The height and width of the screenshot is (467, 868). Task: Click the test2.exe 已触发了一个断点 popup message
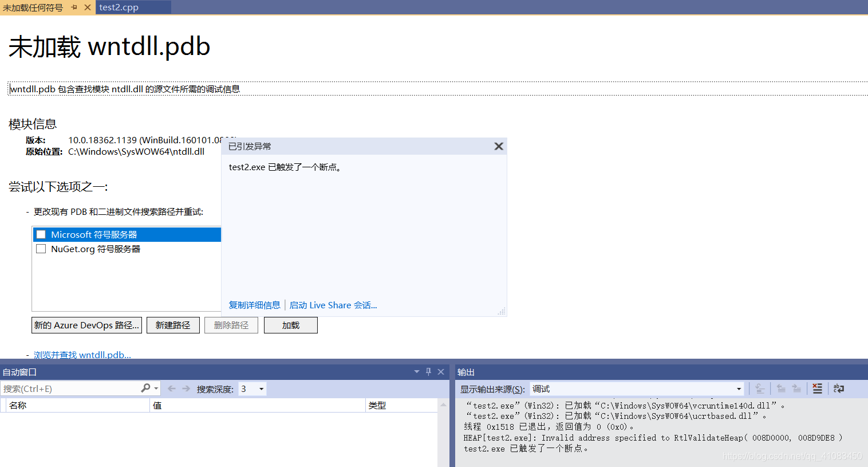pos(286,167)
